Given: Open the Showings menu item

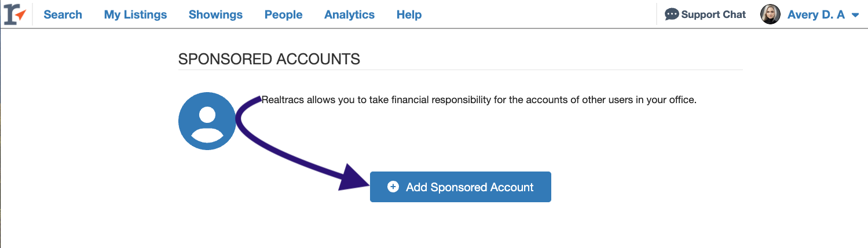Looking at the screenshot, I should (x=215, y=14).
